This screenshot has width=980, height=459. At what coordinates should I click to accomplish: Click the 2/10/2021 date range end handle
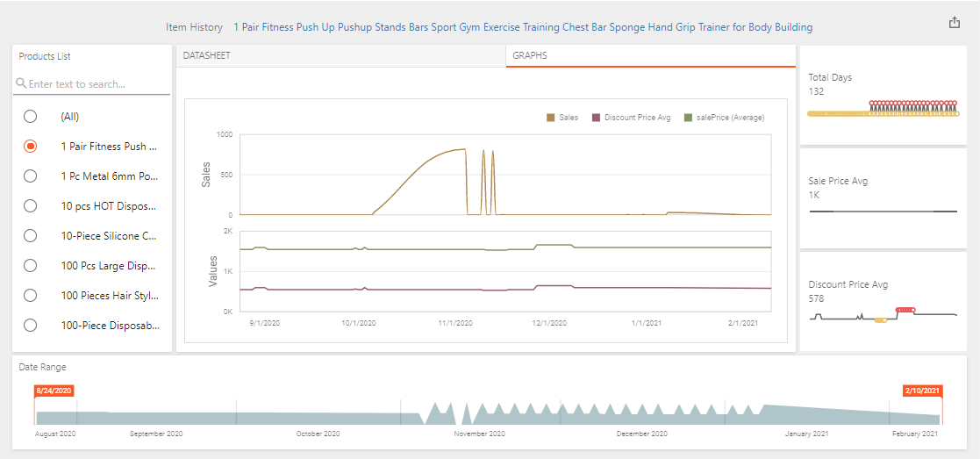(x=922, y=391)
